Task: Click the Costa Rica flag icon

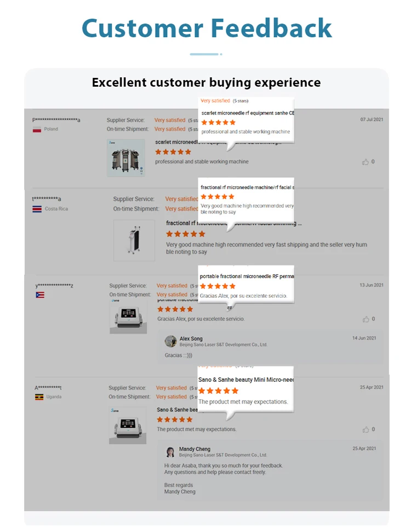Action: (x=37, y=209)
